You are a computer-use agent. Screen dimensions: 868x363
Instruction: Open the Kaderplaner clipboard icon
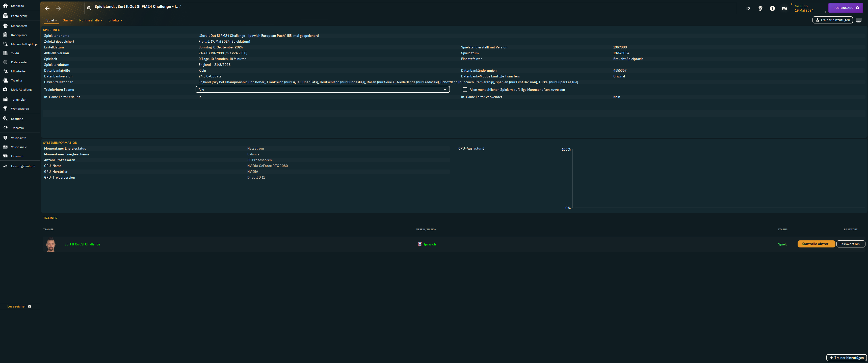tap(5, 35)
